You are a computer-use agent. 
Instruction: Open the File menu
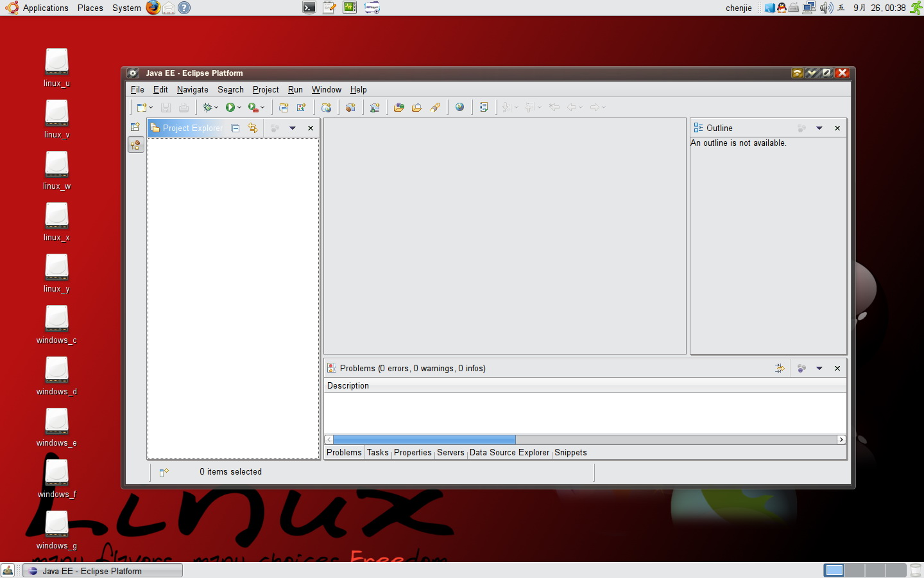(x=137, y=89)
